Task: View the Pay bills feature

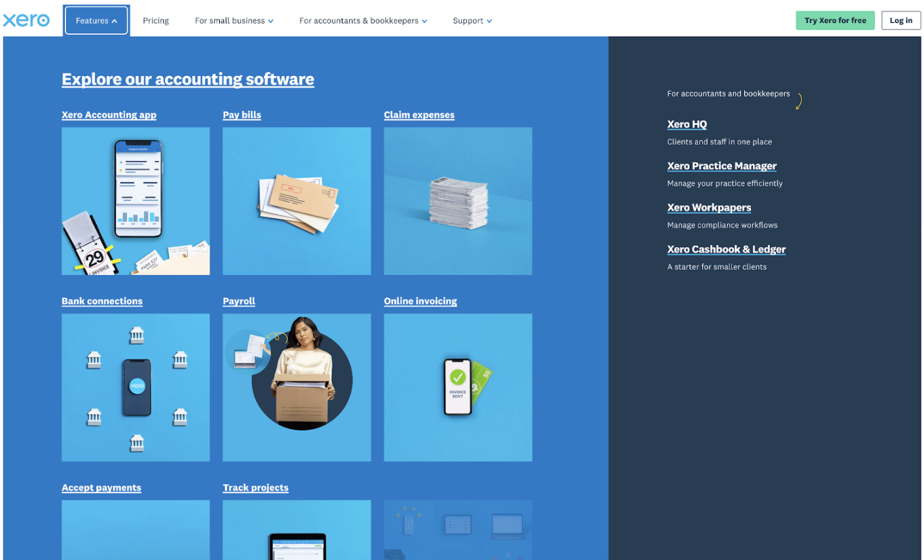Action: [242, 115]
